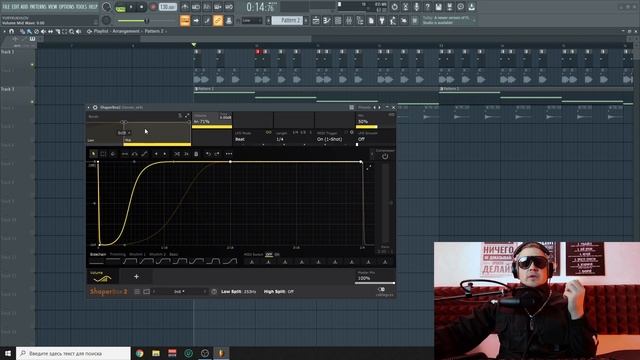Open the ShaperBox Presets menu

click(x=364, y=107)
